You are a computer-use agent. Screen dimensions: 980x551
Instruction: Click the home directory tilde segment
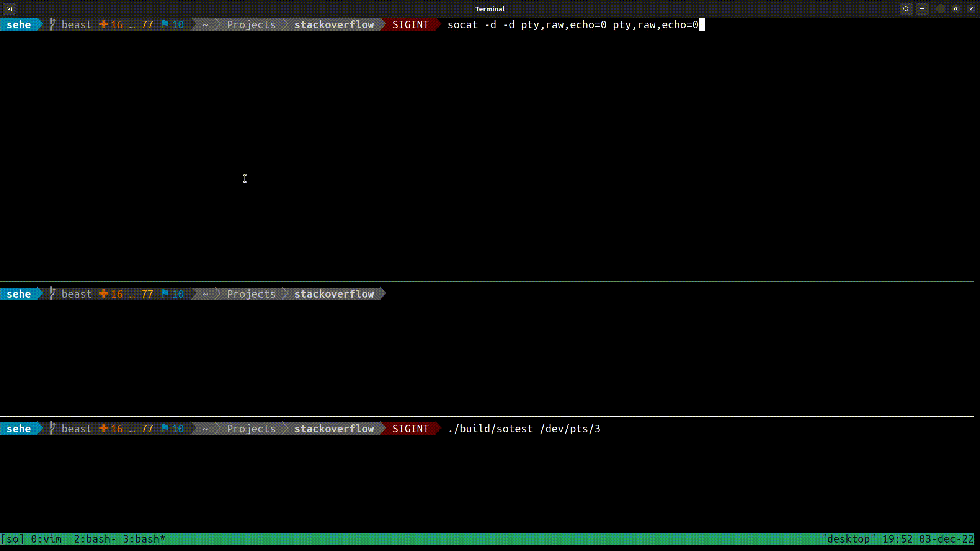(205, 24)
